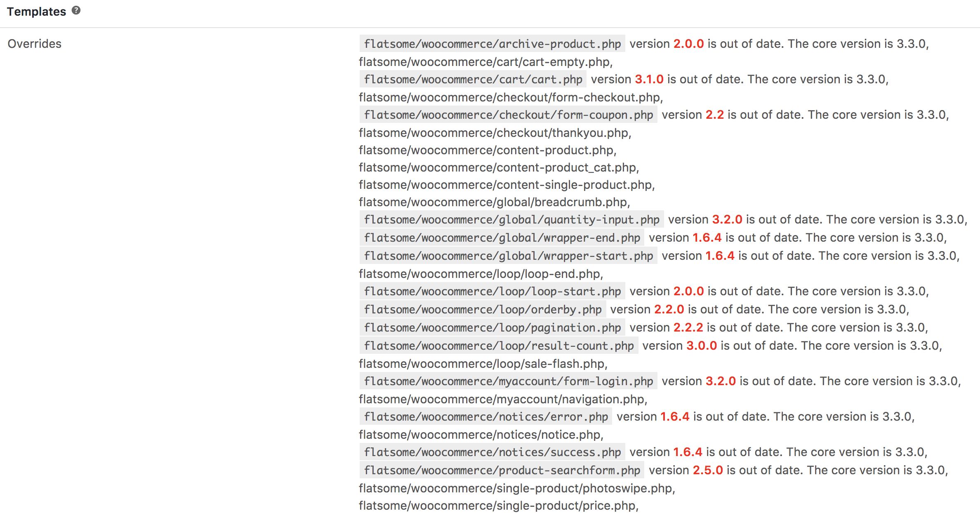Click red version 2.2 of form-coupon.php
Viewport: 980px width, 513px height.
[714, 115]
